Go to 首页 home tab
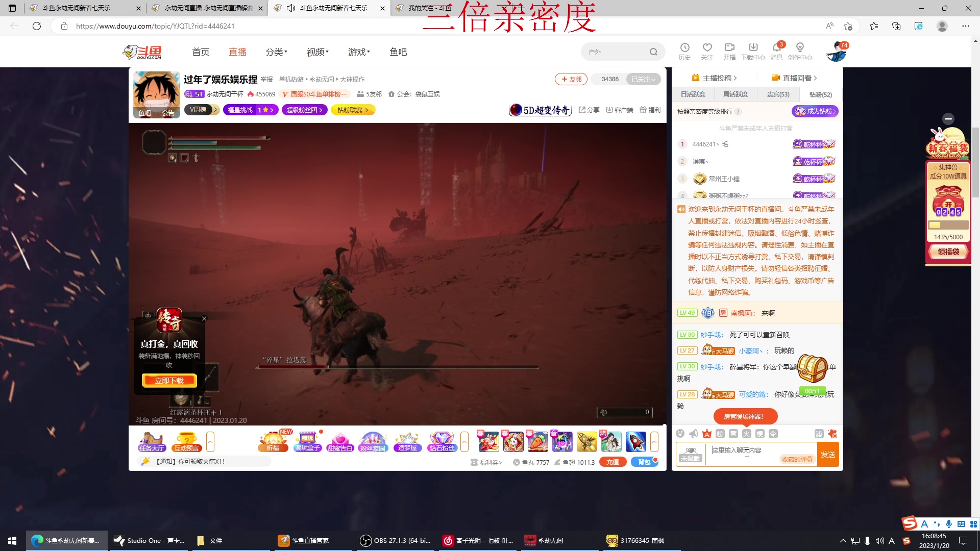Image resolution: width=980 pixels, height=551 pixels. (x=201, y=52)
